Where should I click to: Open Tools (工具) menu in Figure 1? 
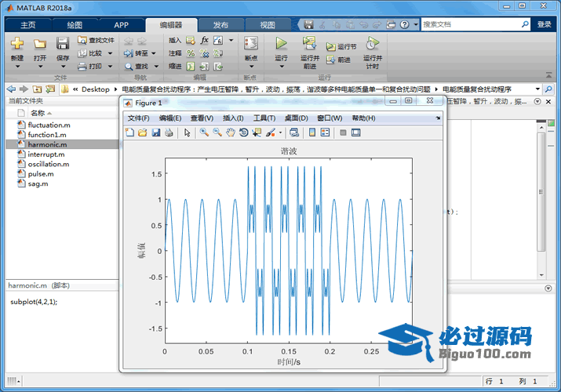(264, 118)
